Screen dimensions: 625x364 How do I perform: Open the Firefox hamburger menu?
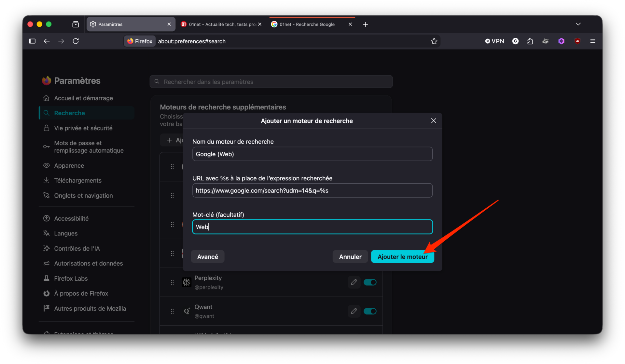click(593, 41)
